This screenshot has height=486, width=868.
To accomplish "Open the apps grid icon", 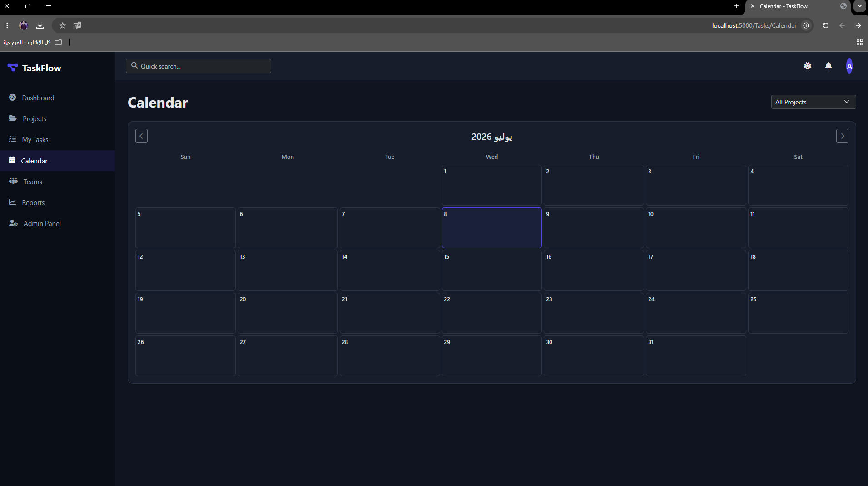I will [860, 42].
